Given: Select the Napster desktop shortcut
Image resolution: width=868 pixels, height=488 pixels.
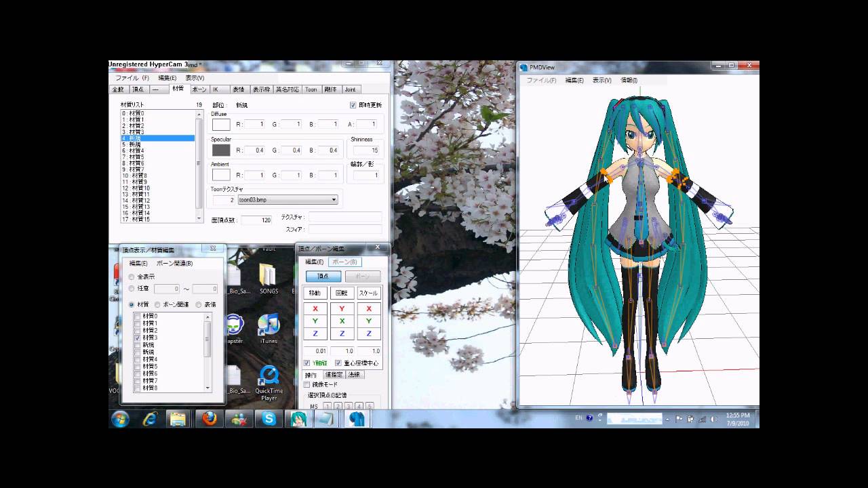Looking at the screenshot, I should [x=235, y=329].
